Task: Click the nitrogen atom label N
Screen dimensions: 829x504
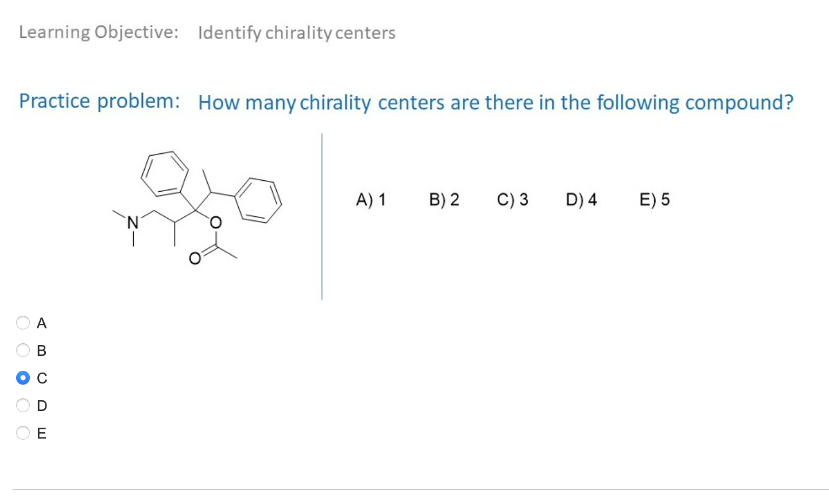Action: 133,221
